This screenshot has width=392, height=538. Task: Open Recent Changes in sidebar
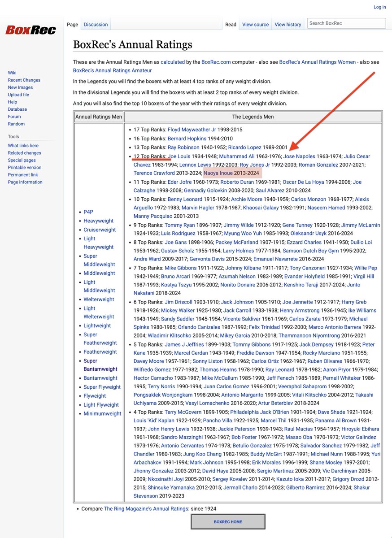(24, 80)
